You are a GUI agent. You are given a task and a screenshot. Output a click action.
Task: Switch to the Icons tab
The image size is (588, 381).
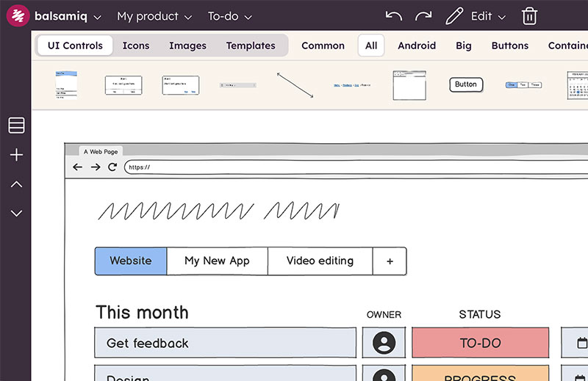coord(136,46)
